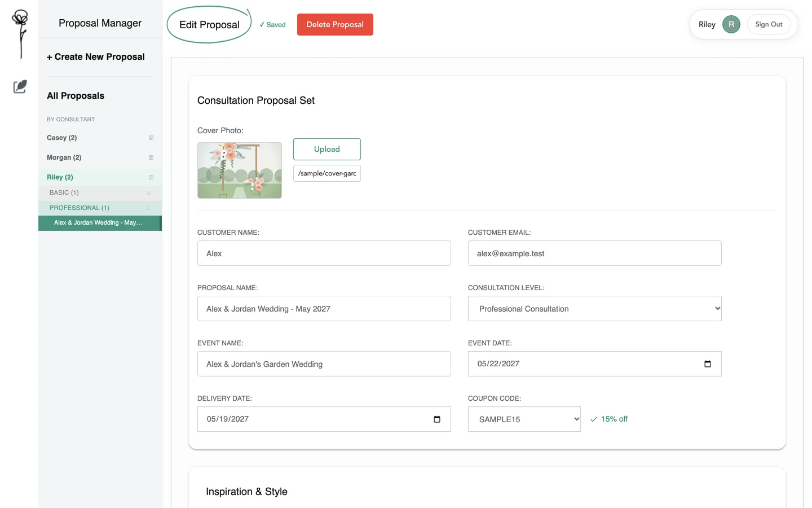The width and height of the screenshot is (812, 508).
Task: Click the small icon beside PROFESSIONAL (1)
Action: coord(149,208)
